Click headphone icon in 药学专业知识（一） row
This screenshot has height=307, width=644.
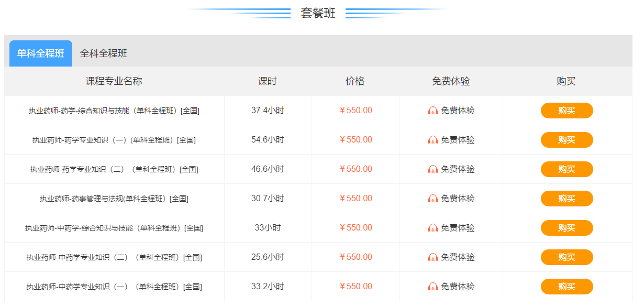click(433, 140)
